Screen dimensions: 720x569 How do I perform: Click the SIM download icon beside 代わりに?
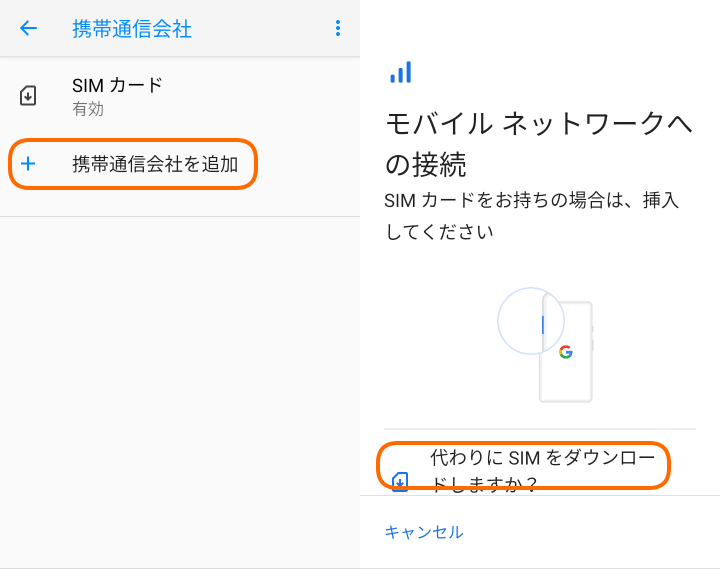[400, 482]
